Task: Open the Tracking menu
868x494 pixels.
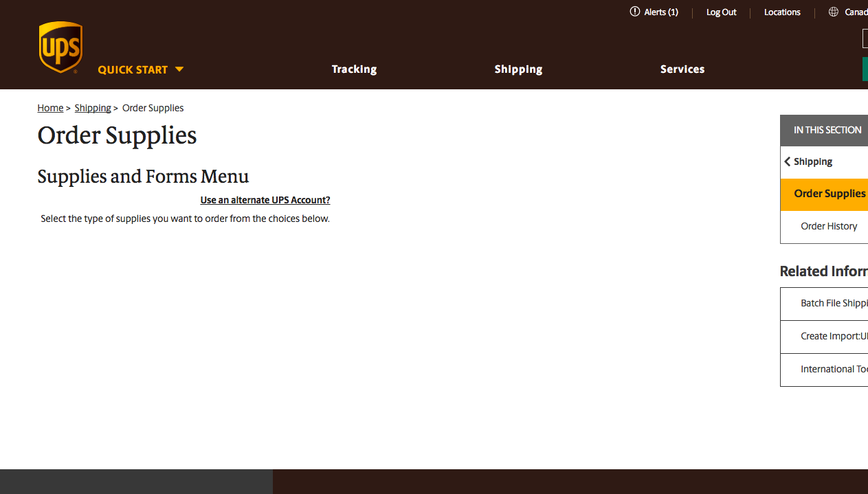Action: coord(354,69)
